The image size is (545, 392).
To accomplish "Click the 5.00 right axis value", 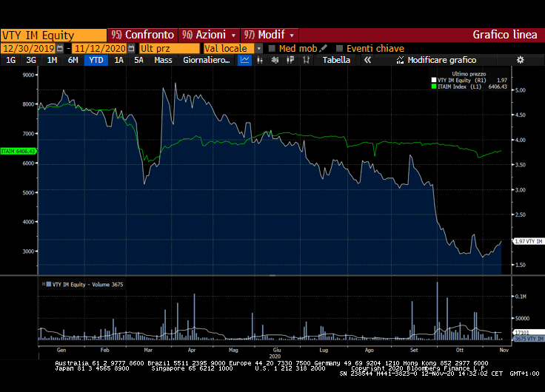I will pos(521,90).
